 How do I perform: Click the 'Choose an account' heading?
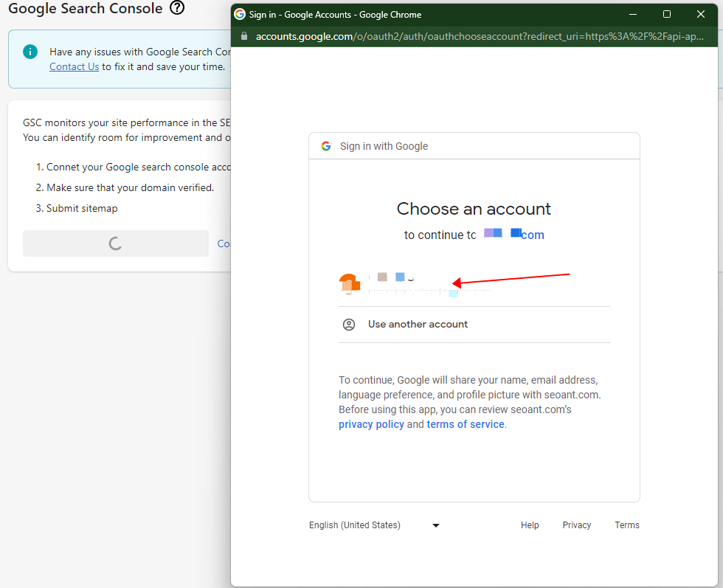click(474, 209)
